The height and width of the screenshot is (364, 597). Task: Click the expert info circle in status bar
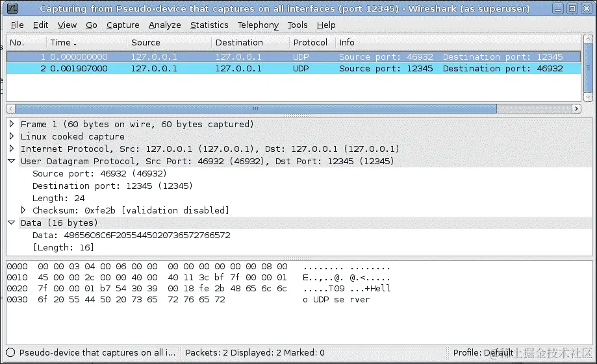tap(10, 352)
